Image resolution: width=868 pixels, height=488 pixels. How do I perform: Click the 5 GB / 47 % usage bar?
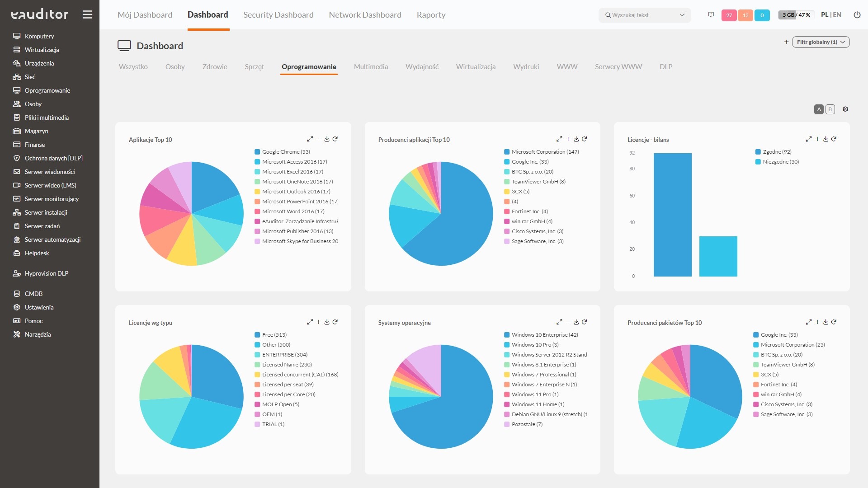[x=796, y=15]
